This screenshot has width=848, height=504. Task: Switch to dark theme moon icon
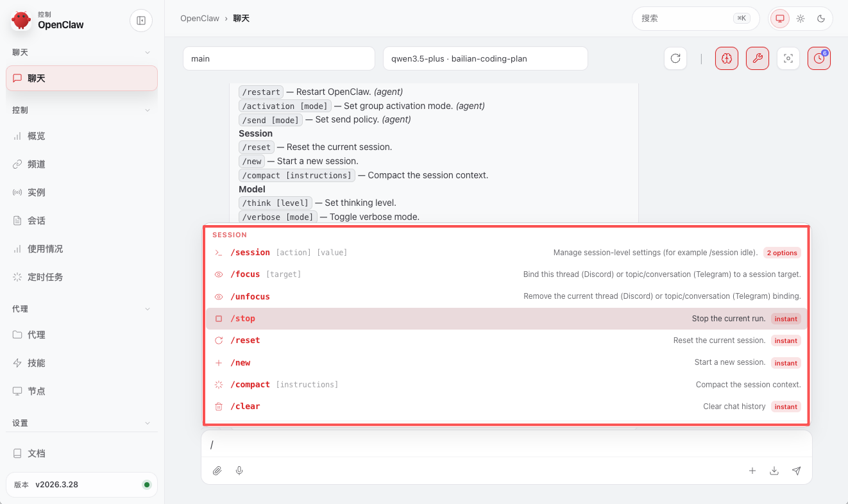tap(821, 19)
